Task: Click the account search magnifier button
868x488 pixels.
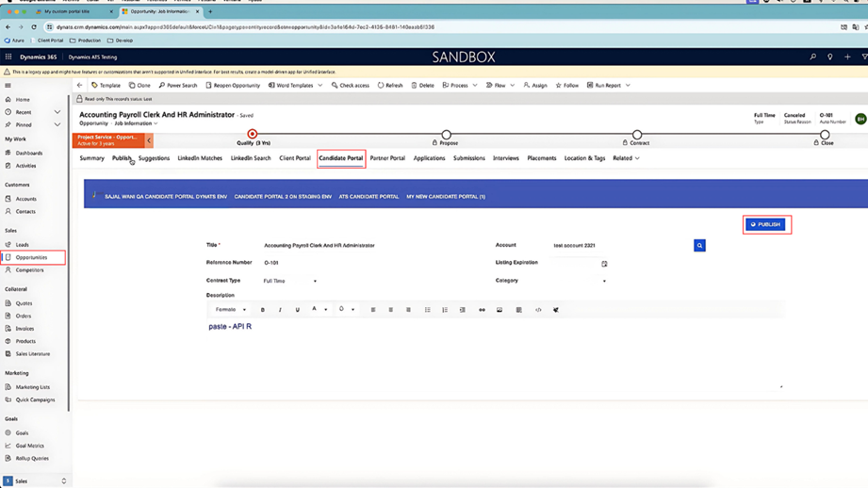Action: (x=699, y=246)
